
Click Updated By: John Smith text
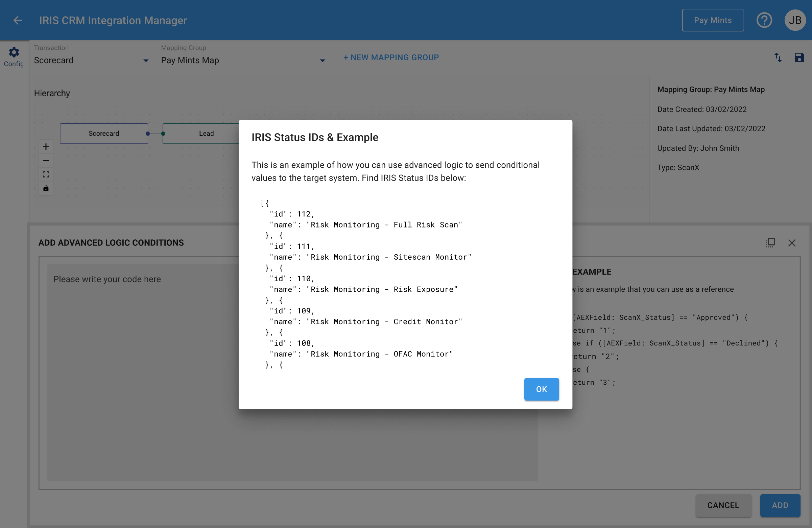click(x=698, y=148)
